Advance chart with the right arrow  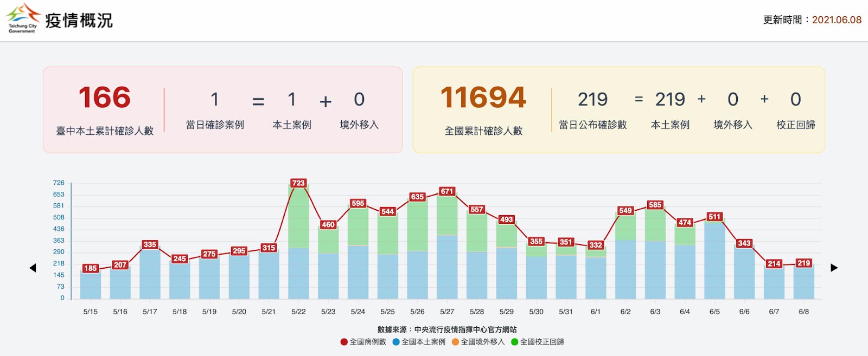coord(834,268)
